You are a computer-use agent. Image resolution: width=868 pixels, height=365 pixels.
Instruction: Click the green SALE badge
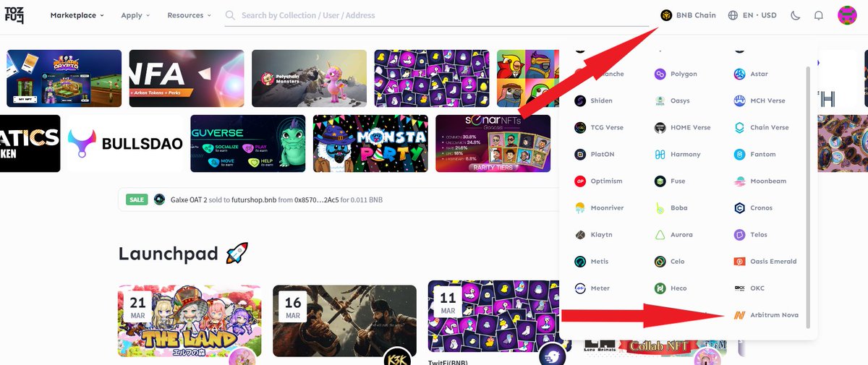[137, 199]
